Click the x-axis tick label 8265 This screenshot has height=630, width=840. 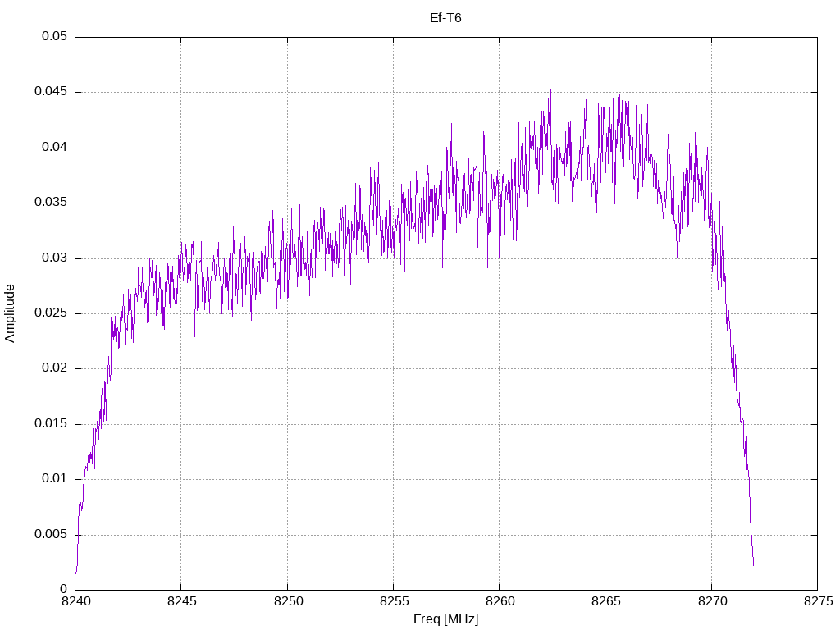pyautogui.click(x=606, y=601)
